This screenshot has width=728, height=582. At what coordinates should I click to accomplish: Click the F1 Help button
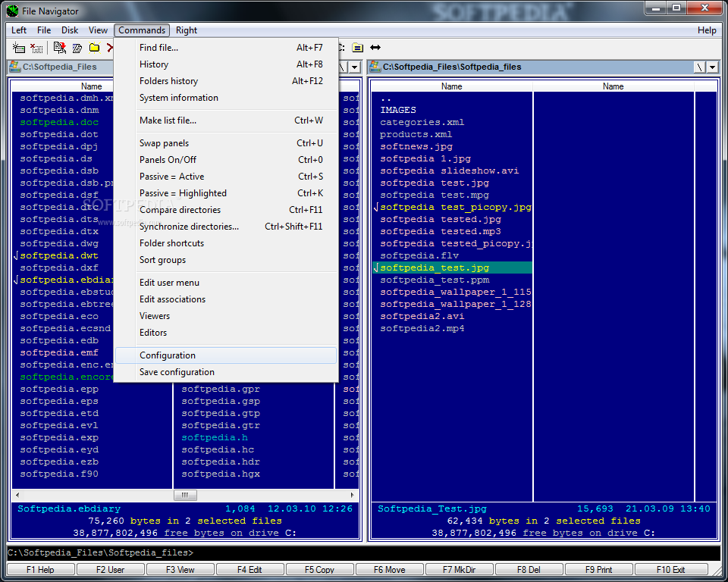[41, 569]
